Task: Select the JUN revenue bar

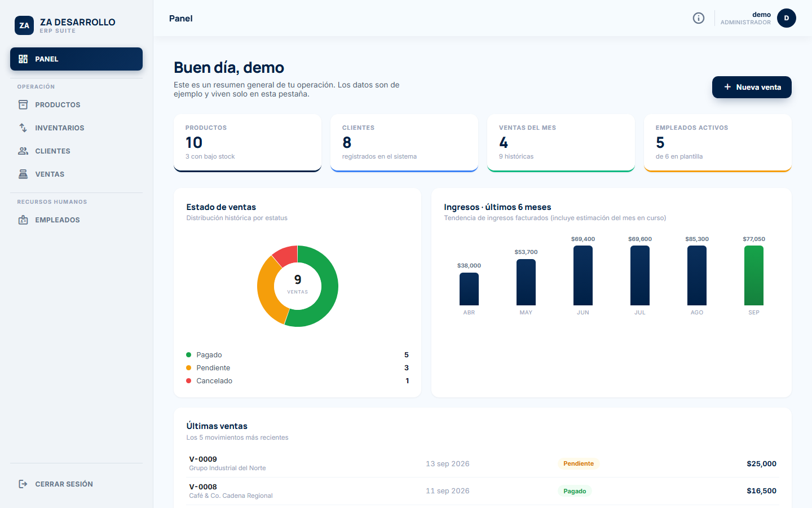Action: click(583, 275)
